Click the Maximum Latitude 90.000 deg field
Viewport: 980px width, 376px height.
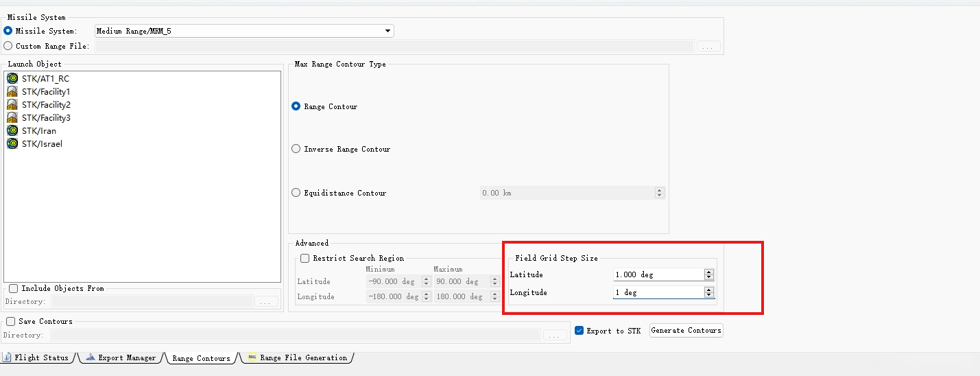point(462,281)
